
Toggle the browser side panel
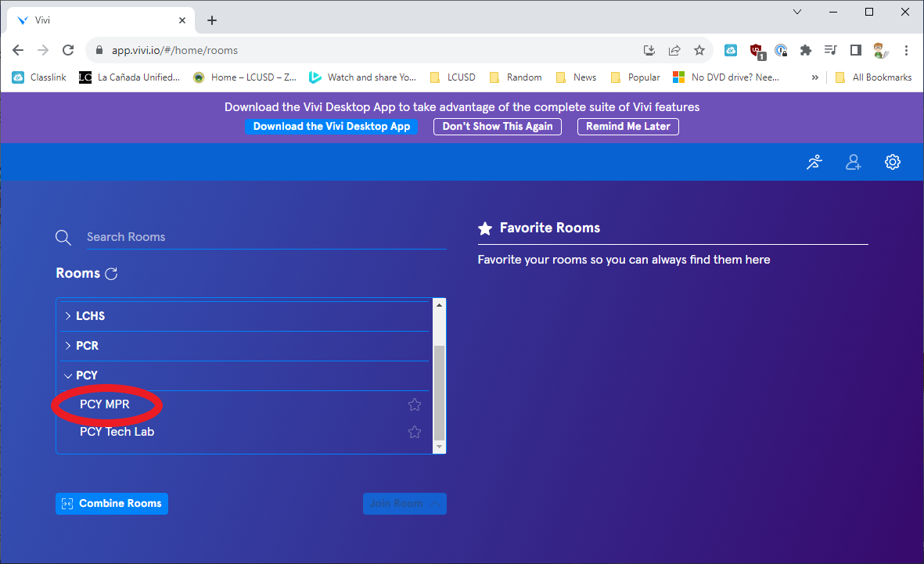(x=856, y=50)
